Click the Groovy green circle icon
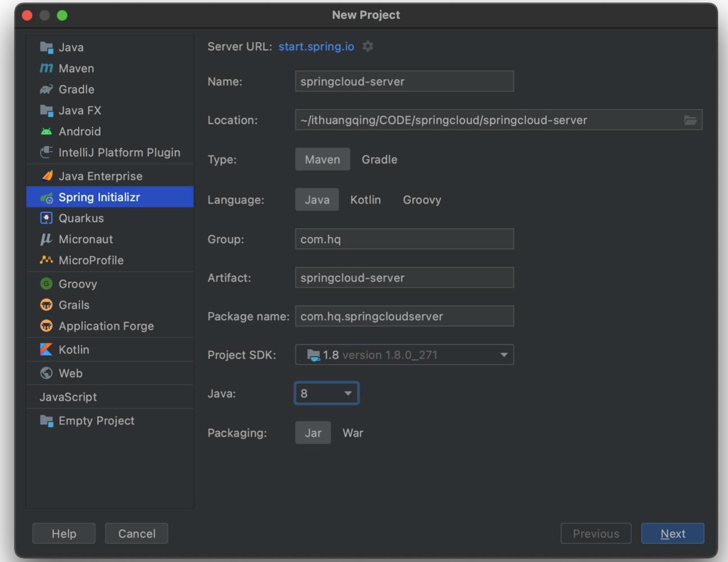The width and height of the screenshot is (728, 562). [46, 284]
